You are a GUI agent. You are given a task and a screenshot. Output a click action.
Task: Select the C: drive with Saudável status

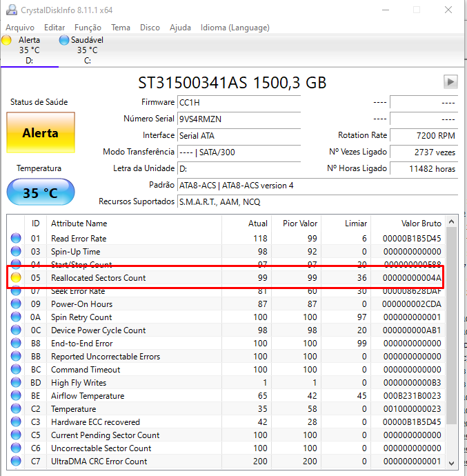[x=88, y=50]
